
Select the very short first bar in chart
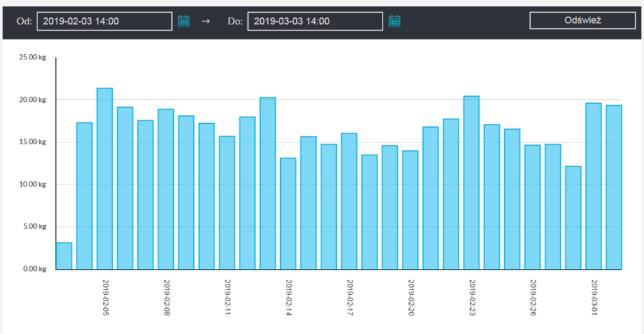(64, 256)
